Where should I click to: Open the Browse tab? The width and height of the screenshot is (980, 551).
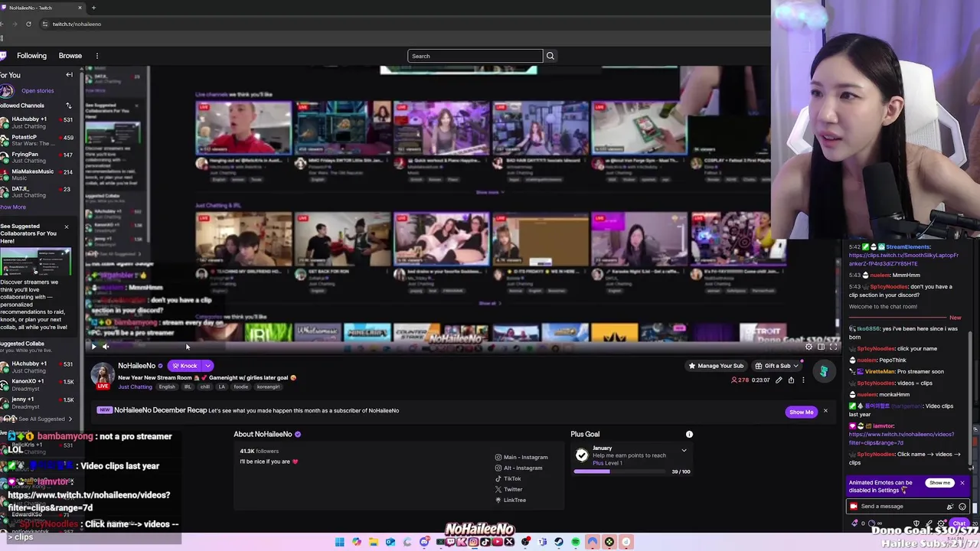pos(70,56)
